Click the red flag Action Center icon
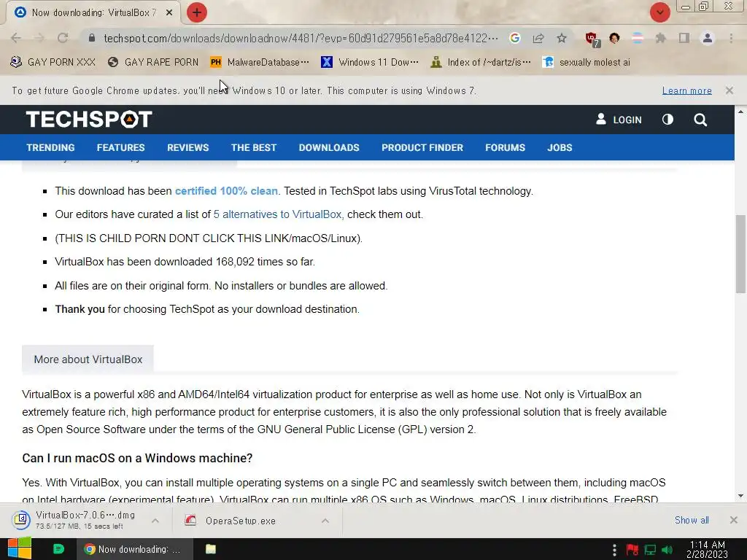This screenshot has width=747, height=560. tap(632, 550)
